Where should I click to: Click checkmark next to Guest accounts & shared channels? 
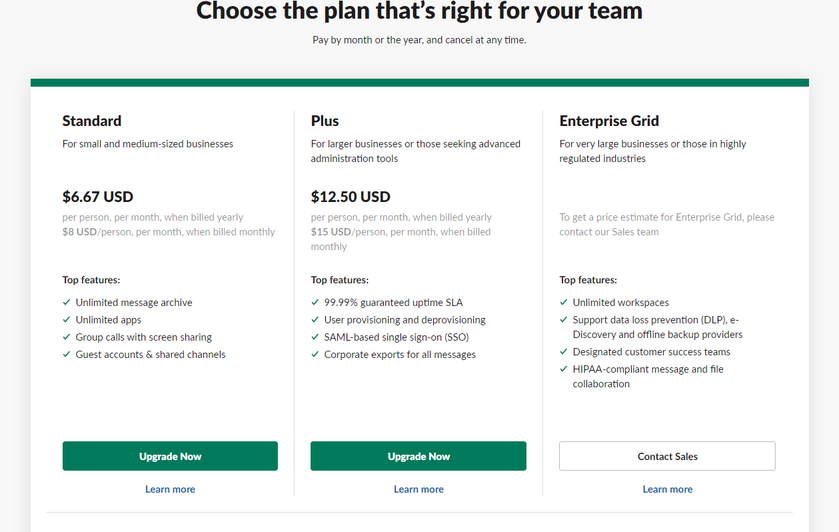[x=66, y=355]
